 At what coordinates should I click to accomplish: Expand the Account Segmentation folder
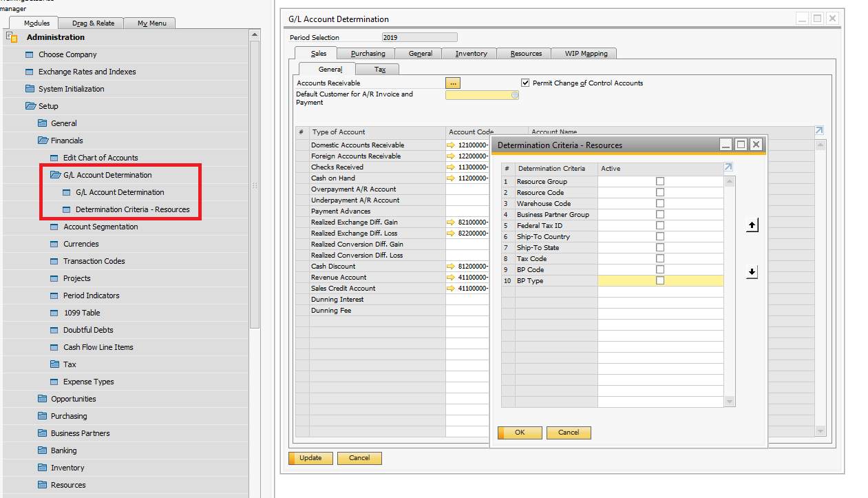[55, 227]
